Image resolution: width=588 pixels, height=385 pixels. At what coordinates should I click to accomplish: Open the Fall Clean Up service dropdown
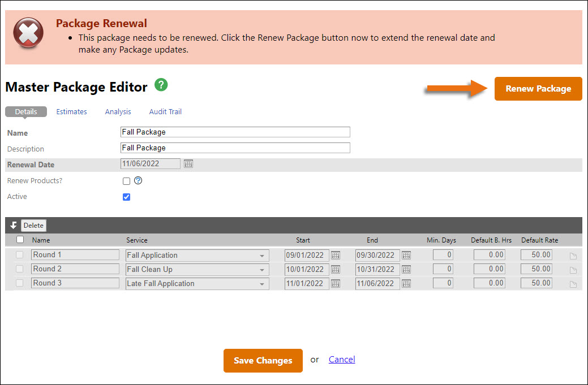[263, 269]
